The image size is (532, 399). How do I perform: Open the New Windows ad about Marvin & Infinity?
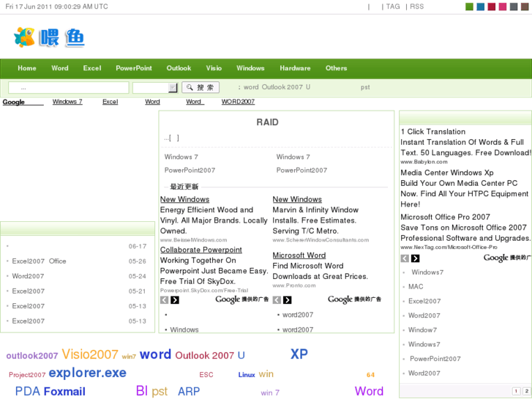(297, 199)
